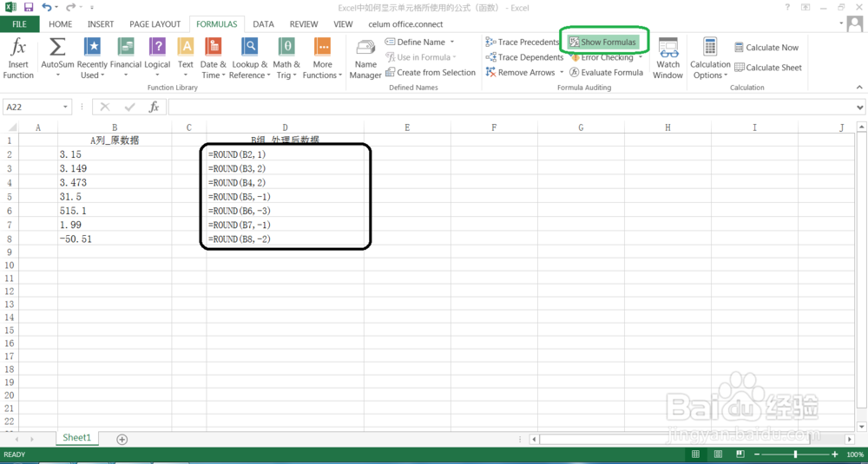Open Text functions list
This screenshot has height=464, width=868.
point(186,59)
